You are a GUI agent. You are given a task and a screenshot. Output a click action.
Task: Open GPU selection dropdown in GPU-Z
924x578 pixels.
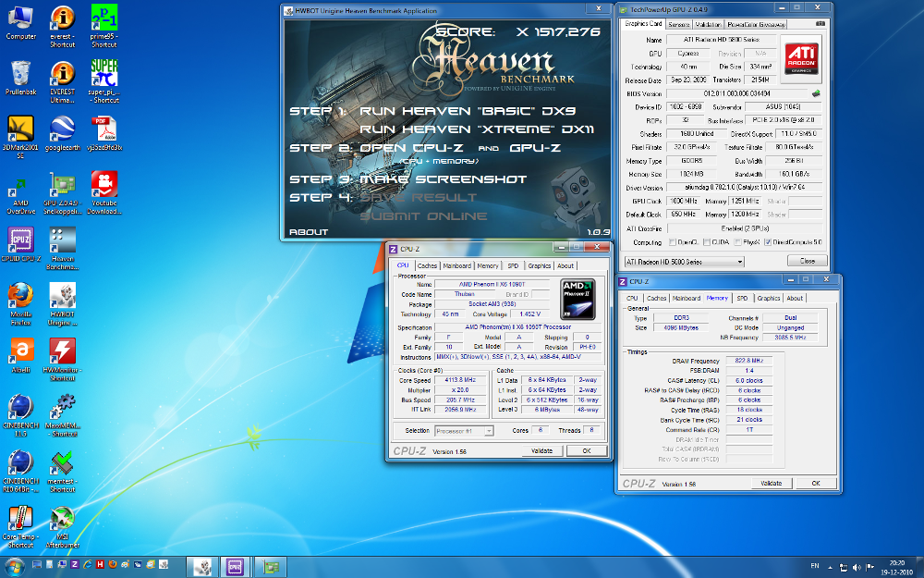click(x=684, y=262)
